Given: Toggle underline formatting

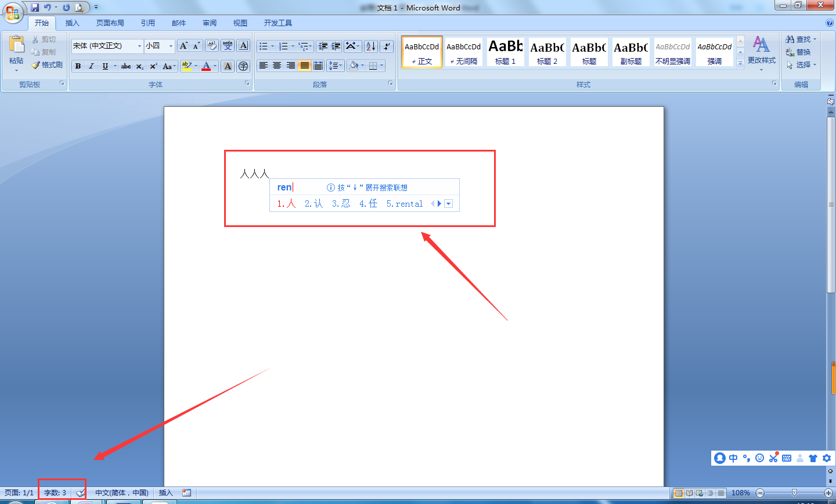Looking at the screenshot, I should coord(105,66).
